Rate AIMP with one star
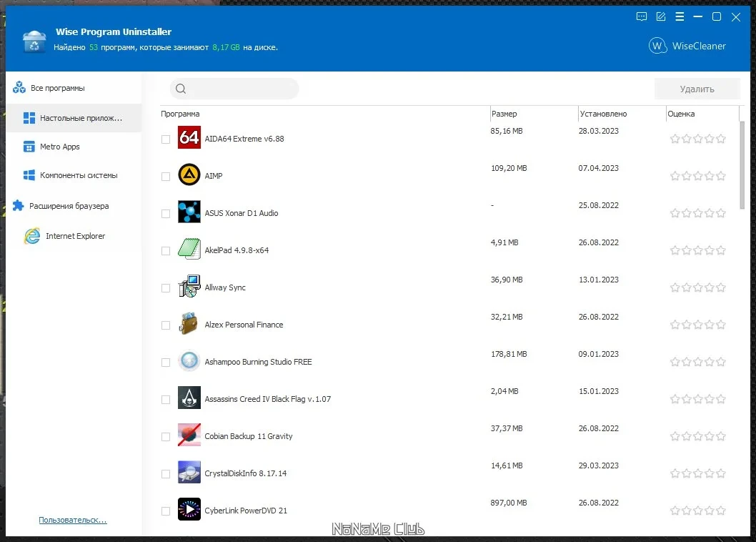 point(675,176)
